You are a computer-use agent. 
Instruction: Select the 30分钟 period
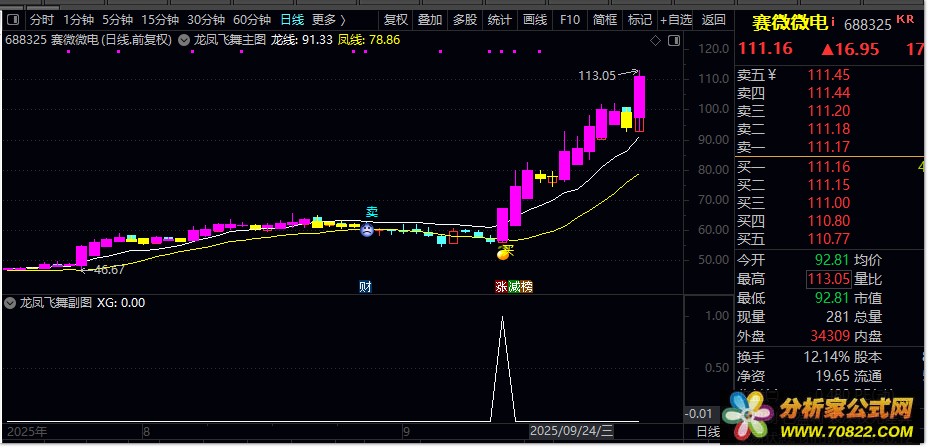tap(206, 20)
